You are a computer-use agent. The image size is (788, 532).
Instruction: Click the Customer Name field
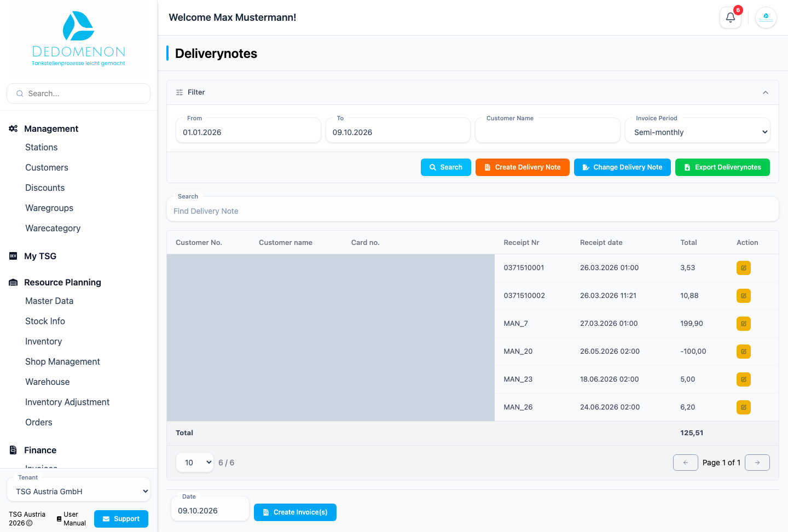click(x=547, y=132)
